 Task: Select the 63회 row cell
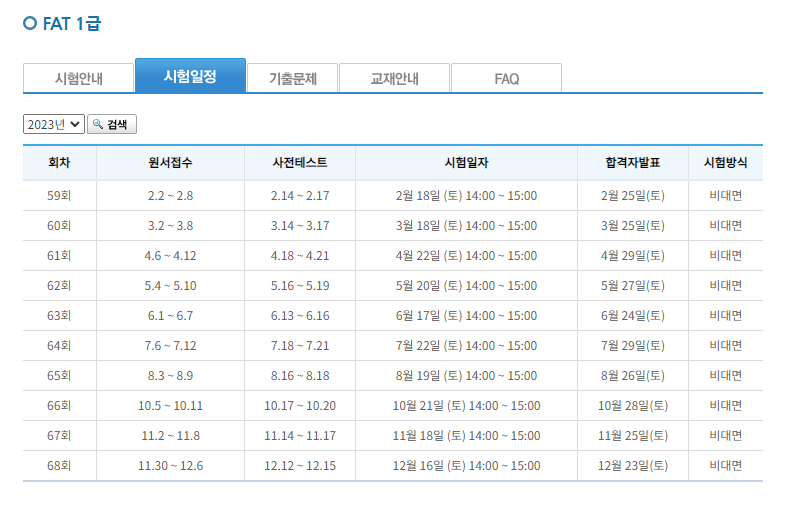click(59, 315)
